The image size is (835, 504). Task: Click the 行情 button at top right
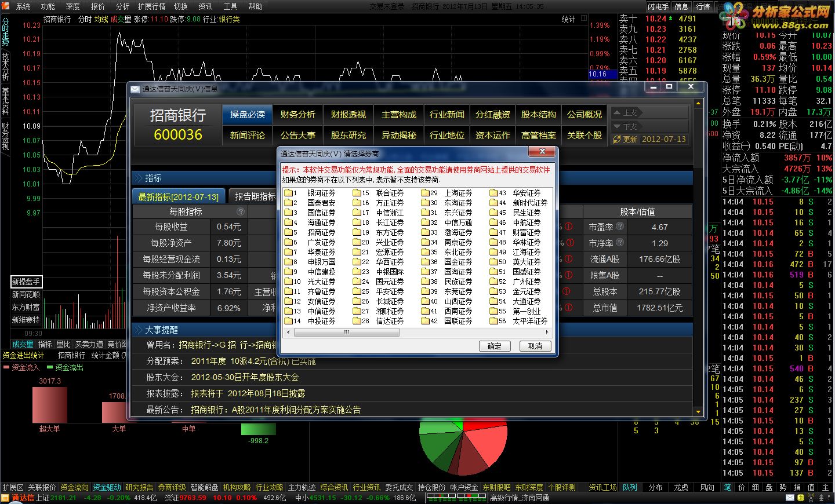[703, 6]
